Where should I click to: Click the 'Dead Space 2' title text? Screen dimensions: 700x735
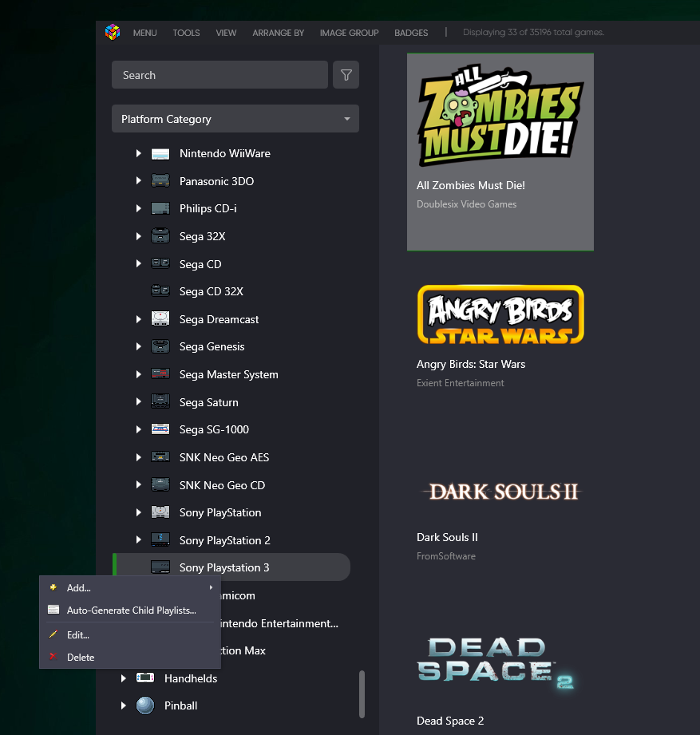[x=450, y=721]
